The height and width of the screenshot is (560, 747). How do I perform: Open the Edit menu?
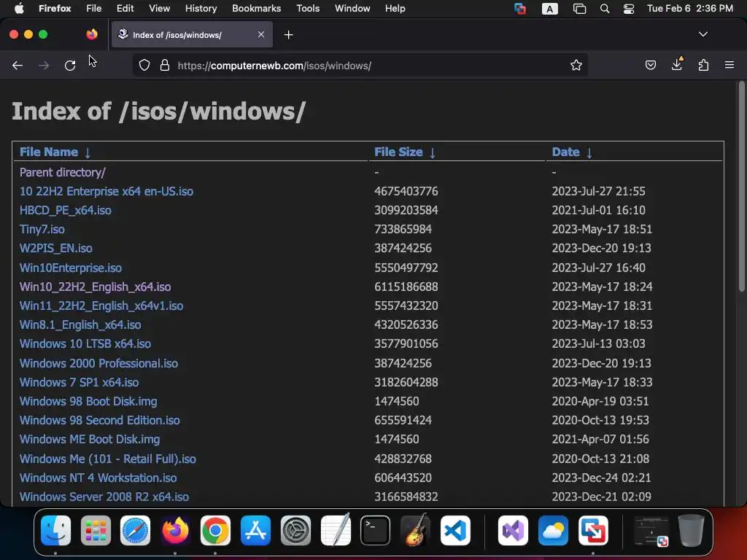pyautogui.click(x=125, y=9)
